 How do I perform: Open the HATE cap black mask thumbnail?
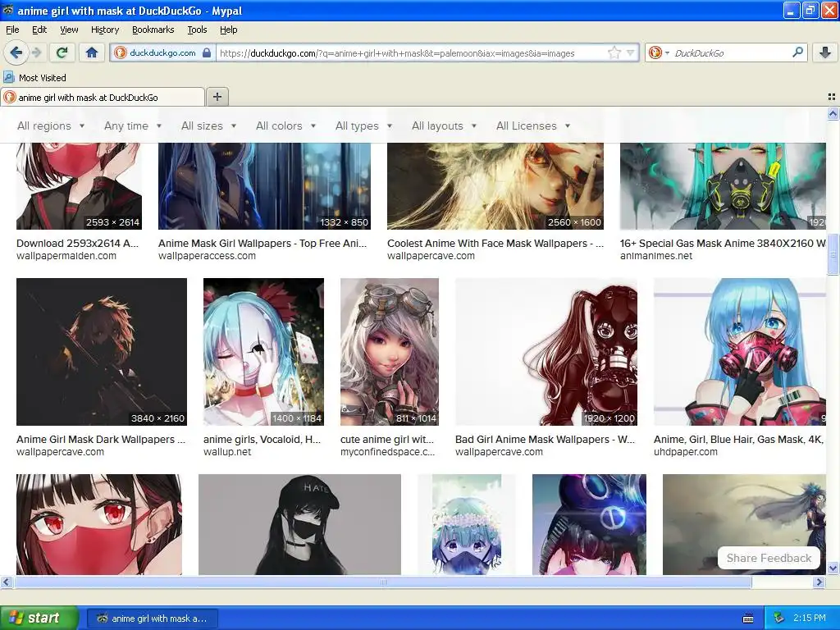(299, 524)
